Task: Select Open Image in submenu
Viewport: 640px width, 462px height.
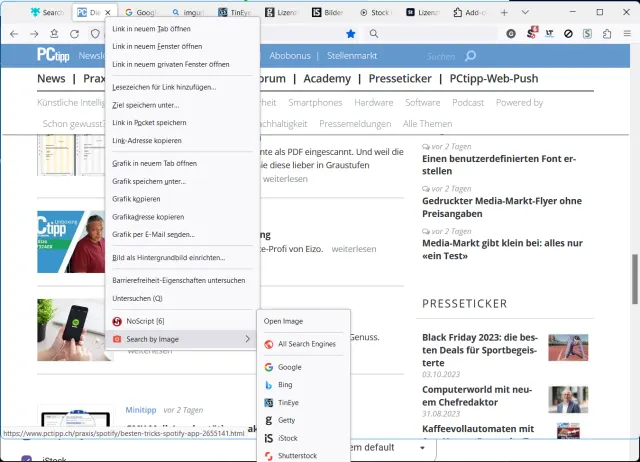Action: coord(283,321)
